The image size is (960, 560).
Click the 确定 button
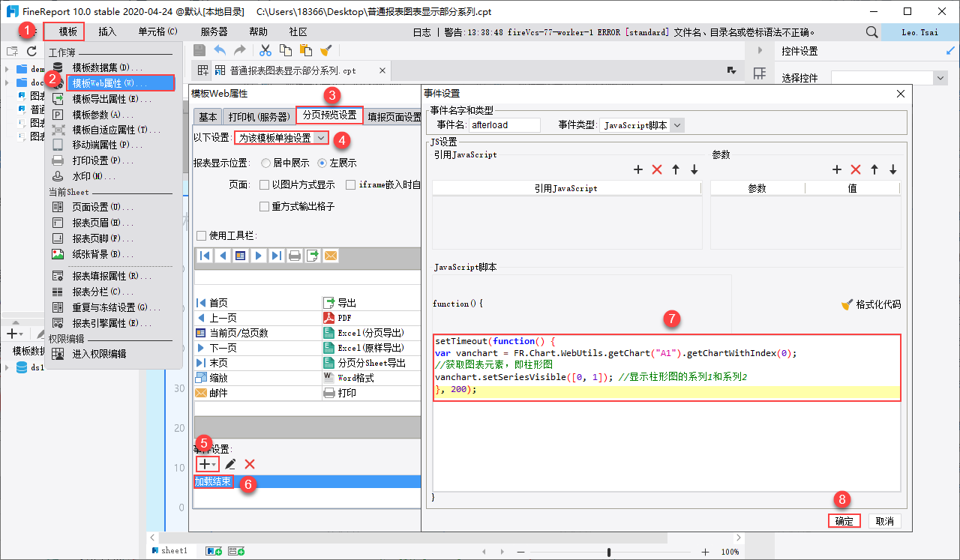tap(844, 521)
